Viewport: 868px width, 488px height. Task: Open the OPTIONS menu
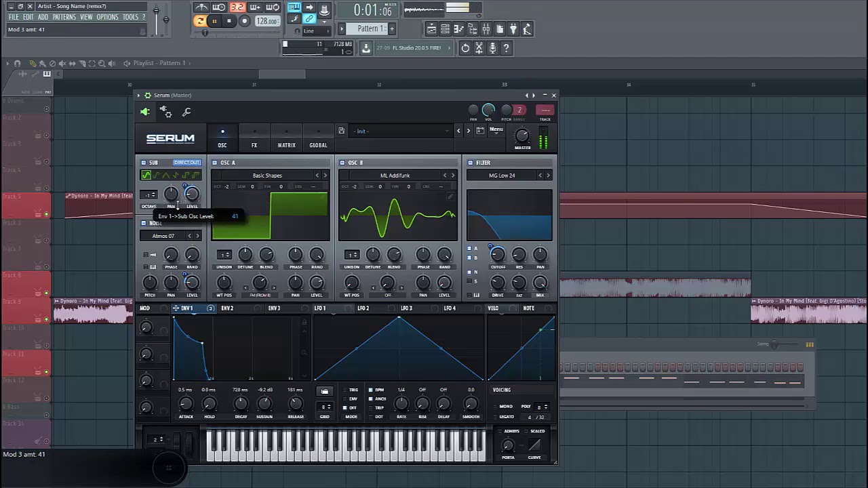click(107, 17)
